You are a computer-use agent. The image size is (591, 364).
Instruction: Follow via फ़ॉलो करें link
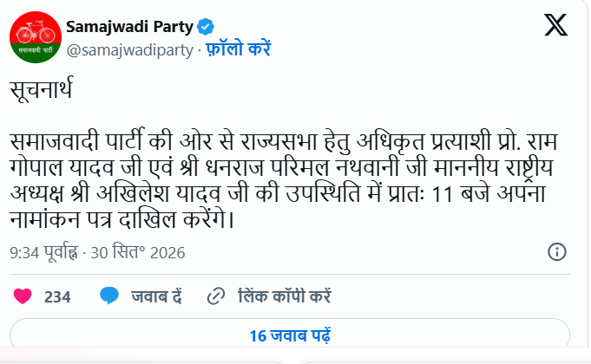coord(238,49)
